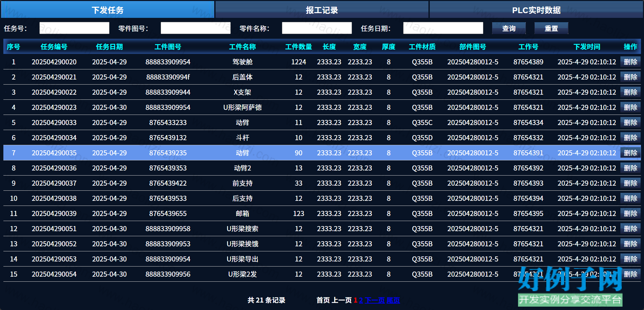Screen dimensions: 644x310
Task: Click the 重置 reset button
Action: coord(551,28)
